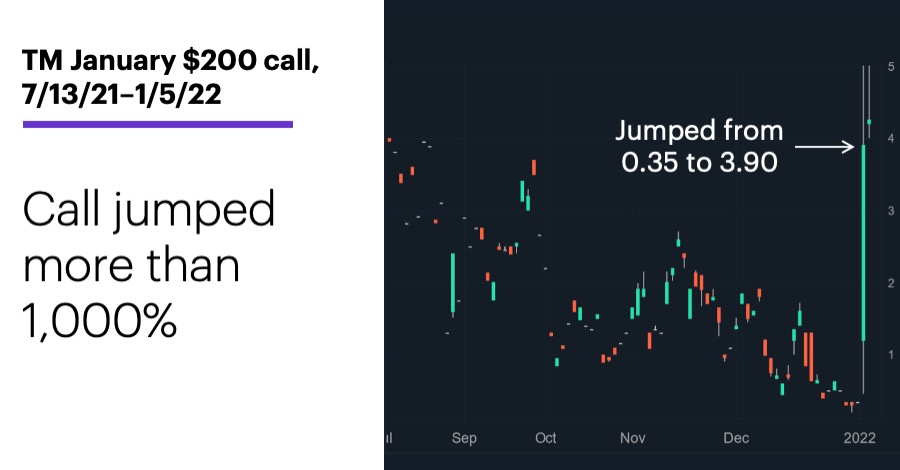Click the small green candle near 4
The image size is (900, 470).
click(x=870, y=122)
